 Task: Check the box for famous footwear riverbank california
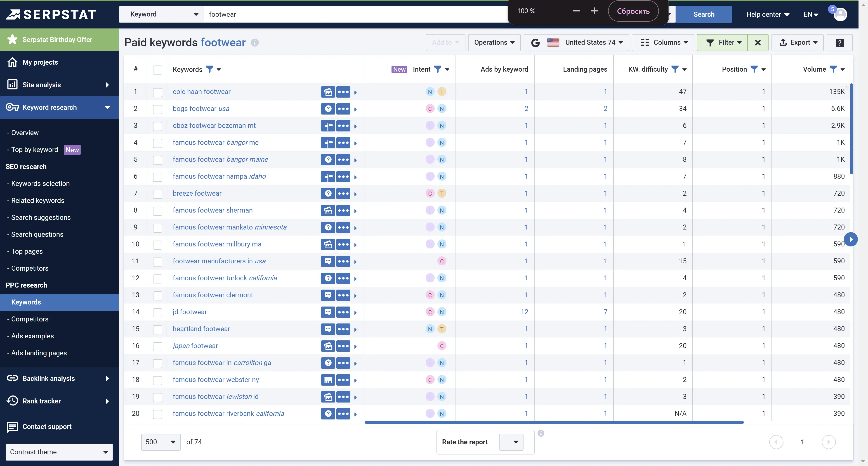157,414
